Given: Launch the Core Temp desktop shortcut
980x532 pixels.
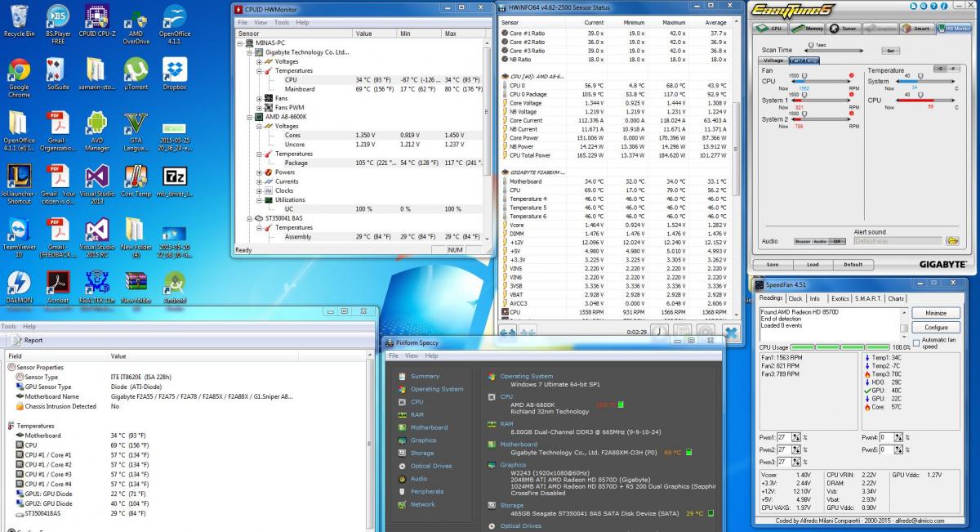Looking at the screenshot, I should click(136, 181).
